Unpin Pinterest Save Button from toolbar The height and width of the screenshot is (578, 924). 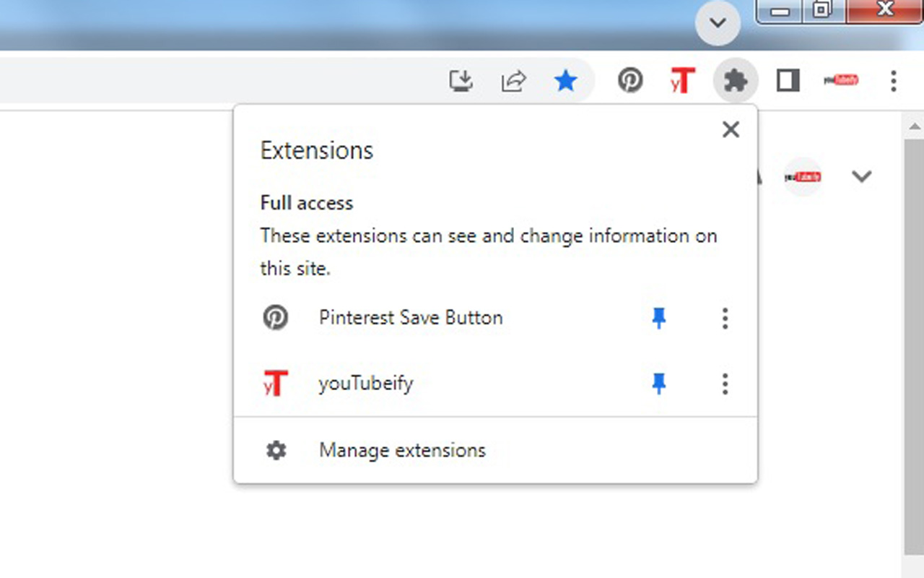pyautogui.click(x=658, y=318)
